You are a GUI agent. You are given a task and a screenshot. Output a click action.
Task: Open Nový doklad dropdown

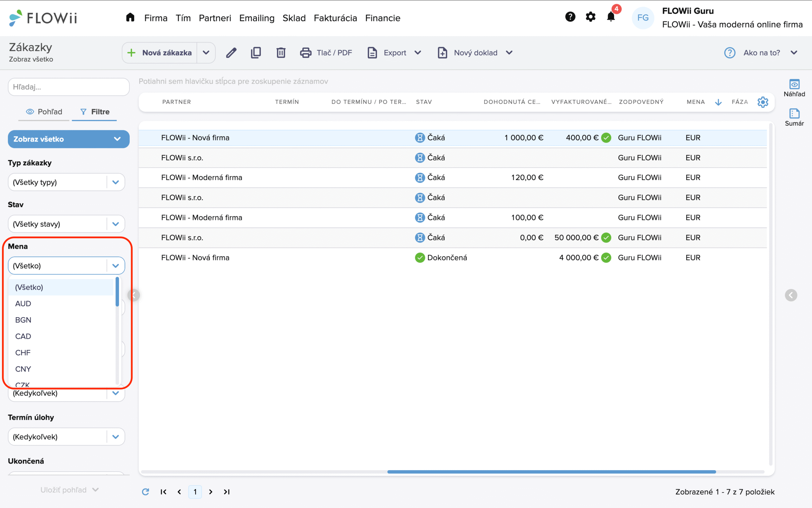475,53
